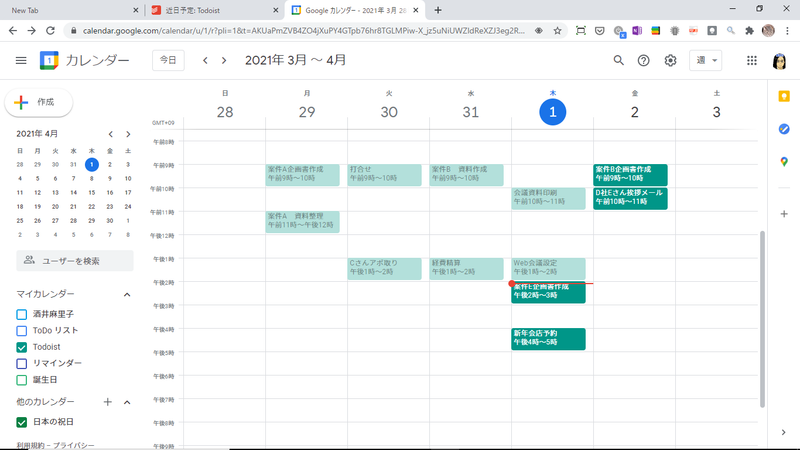
Task: Open a new browser tab
Action: (x=438, y=10)
